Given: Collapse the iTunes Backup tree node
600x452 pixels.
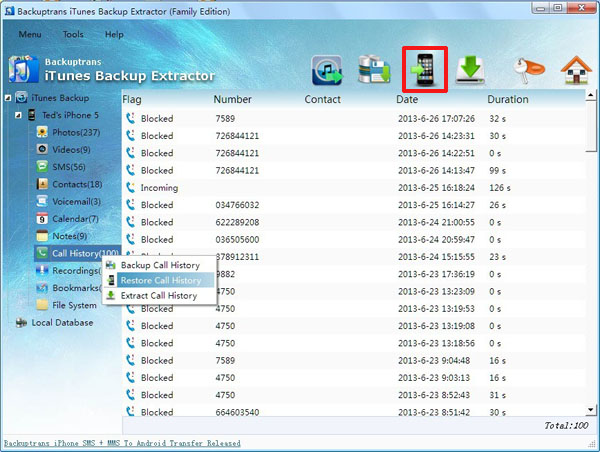Looking at the screenshot, I should (x=8, y=98).
